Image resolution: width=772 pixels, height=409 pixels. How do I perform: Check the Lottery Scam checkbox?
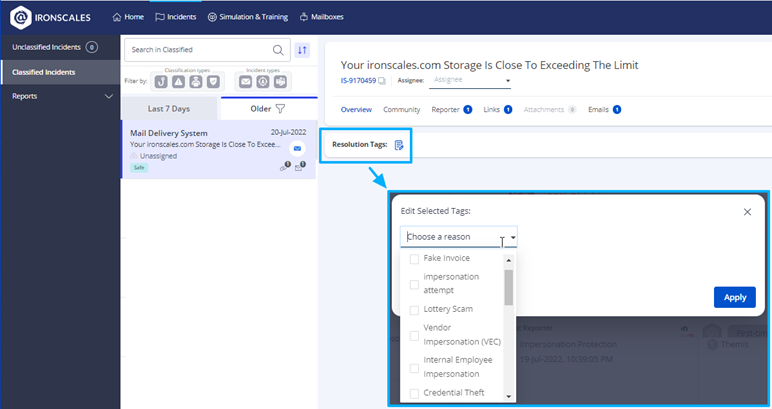(x=415, y=310)
